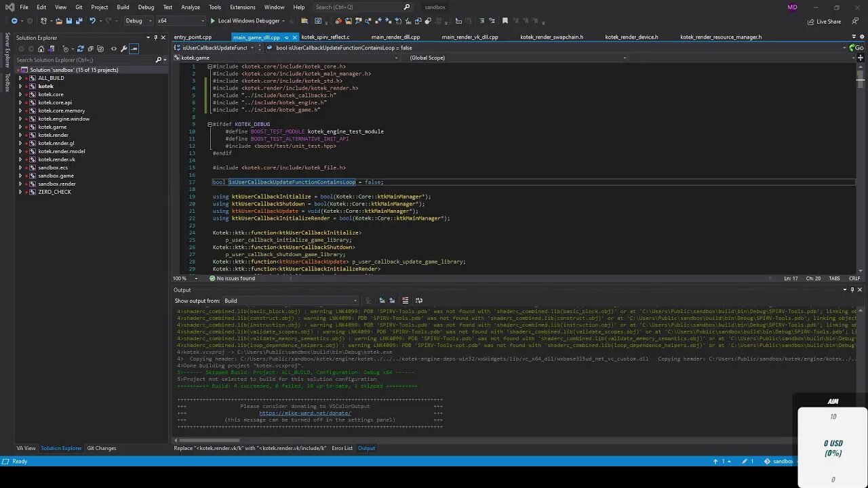
Task: Open the Error List tab
Action: 342,448
